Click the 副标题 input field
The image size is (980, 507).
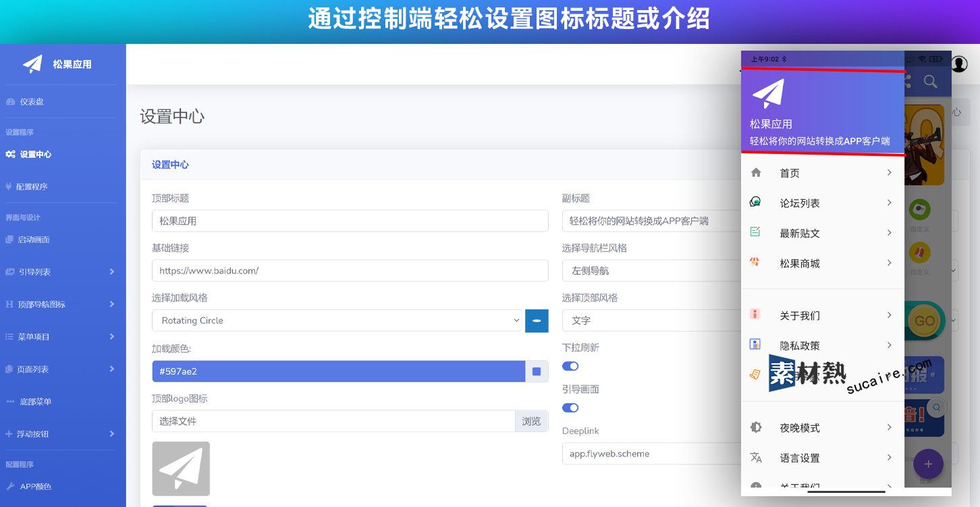click(x=651, y=221)
